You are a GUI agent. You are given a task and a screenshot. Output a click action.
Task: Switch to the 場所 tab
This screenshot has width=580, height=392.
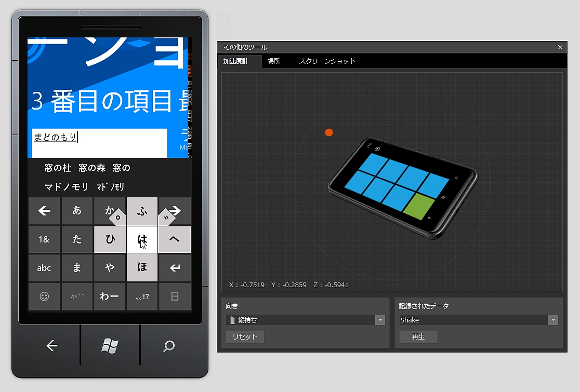pos(274,61)
